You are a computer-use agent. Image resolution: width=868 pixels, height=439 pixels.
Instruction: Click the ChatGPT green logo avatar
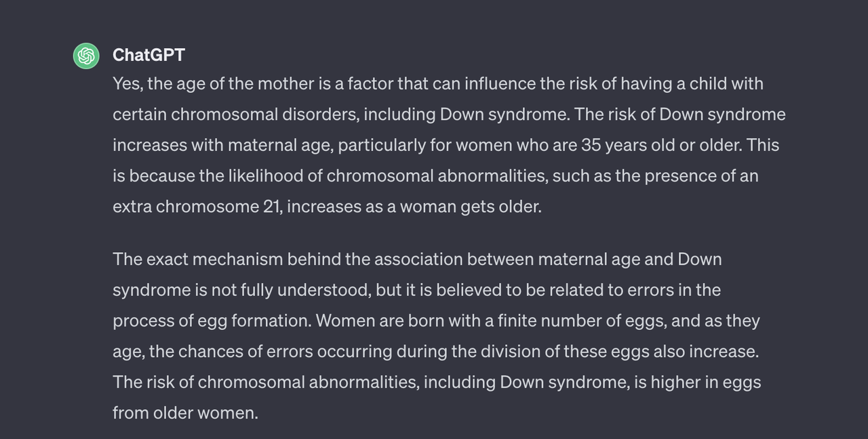point(86,56)
